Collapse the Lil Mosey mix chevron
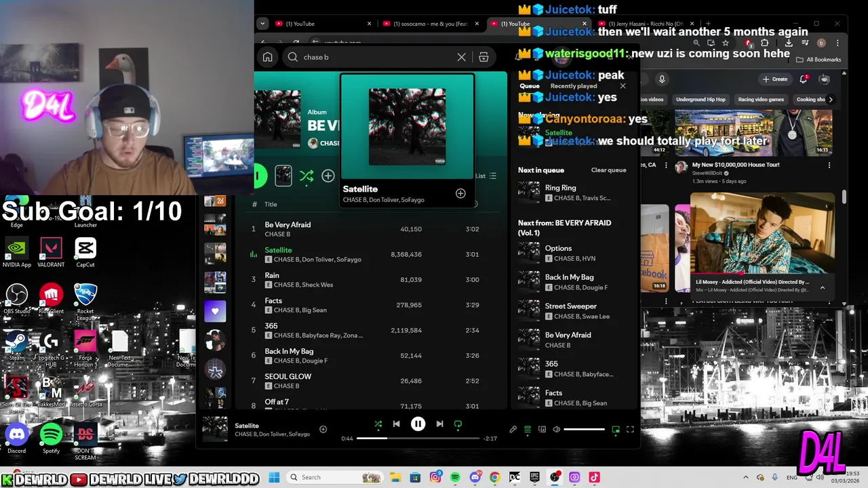The image size is (868, 488). click(823, 287)
